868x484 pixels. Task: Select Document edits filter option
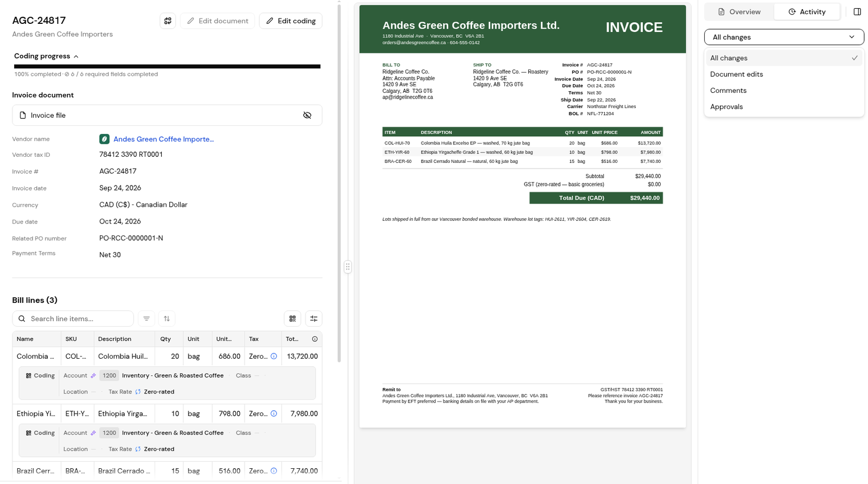tap(784, 74)
